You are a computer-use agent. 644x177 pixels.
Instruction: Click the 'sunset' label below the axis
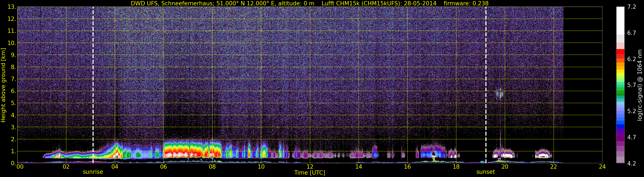pyautogui.click(x=485, y=172)
